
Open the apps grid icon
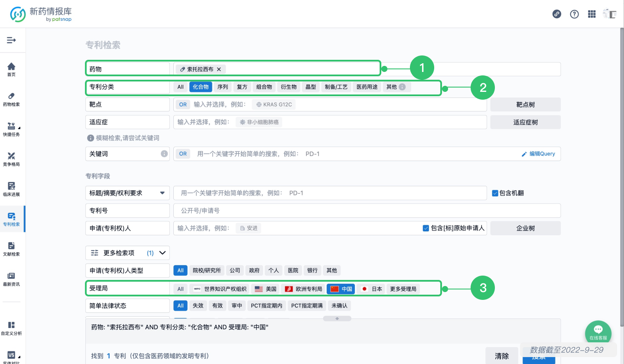click(592, 14)
